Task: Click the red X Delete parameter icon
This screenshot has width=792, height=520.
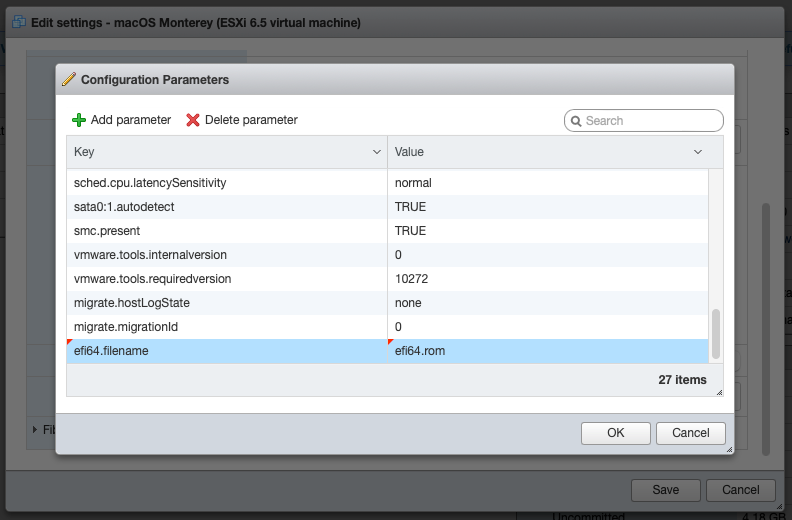Action: 193,120
